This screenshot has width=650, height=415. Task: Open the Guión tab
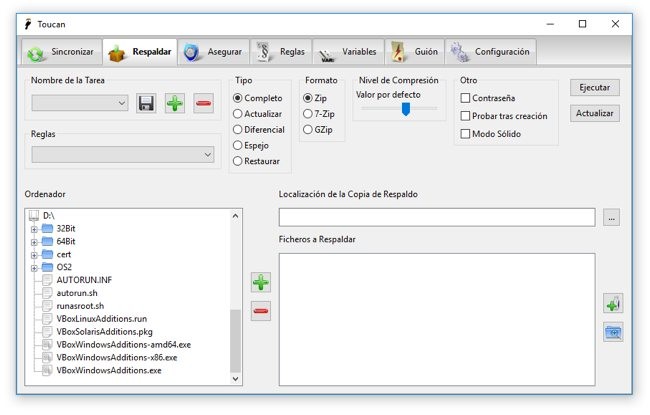[415, 52]
